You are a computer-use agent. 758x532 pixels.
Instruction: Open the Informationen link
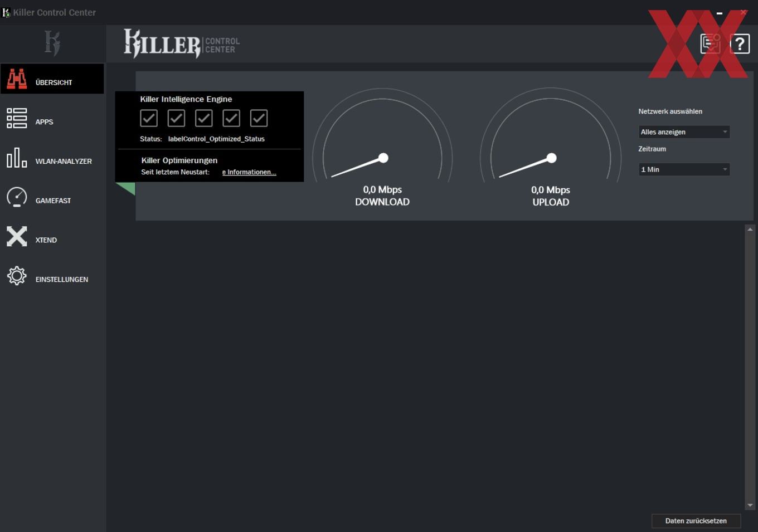[x=249, y=172]
